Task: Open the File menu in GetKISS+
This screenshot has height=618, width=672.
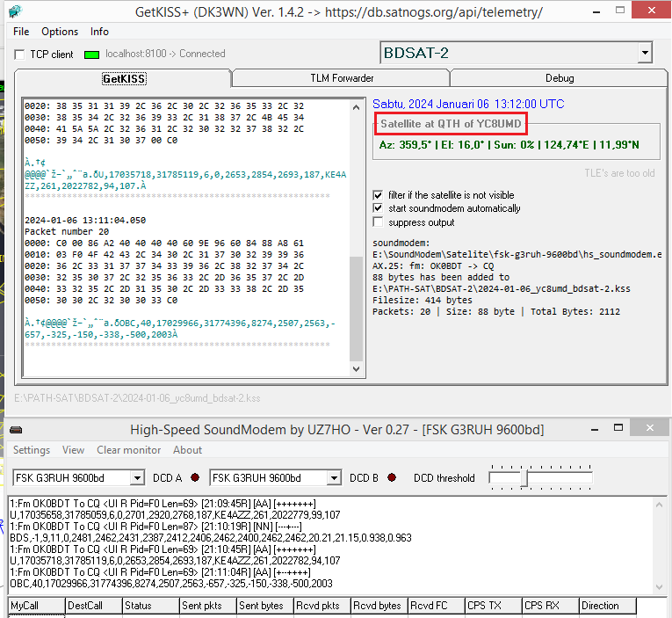Action: pyautogui.click(x=21, y=32)
